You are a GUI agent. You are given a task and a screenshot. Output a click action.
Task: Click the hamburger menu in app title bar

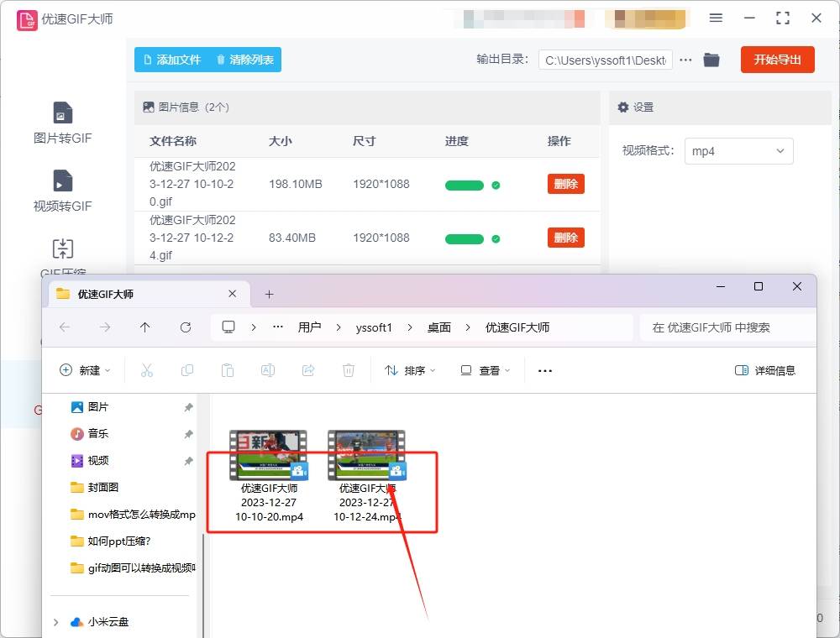pos(716,18)
